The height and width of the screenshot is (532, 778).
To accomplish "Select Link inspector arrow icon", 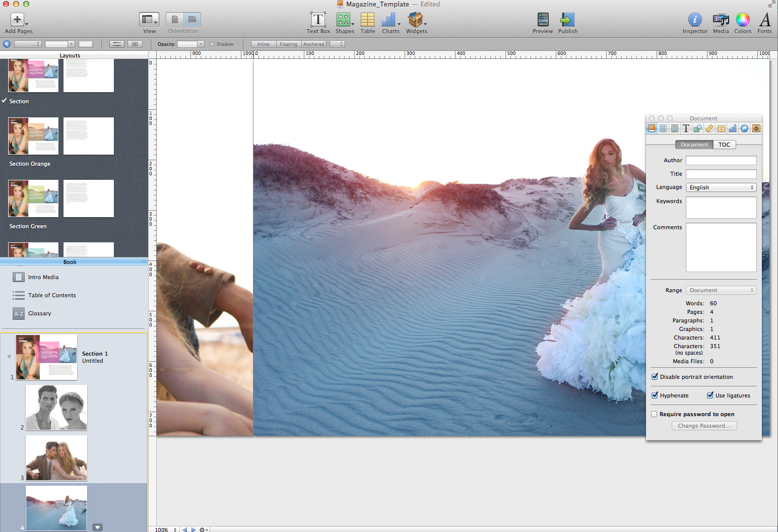I will 744,128.
